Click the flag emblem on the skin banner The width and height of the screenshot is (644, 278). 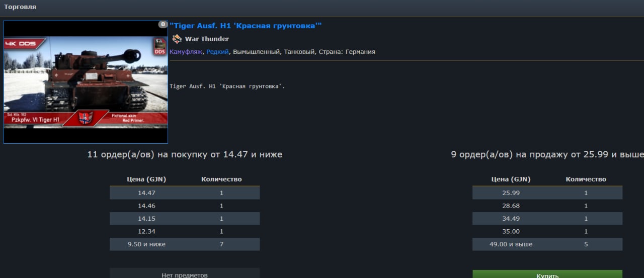(85, 119)
